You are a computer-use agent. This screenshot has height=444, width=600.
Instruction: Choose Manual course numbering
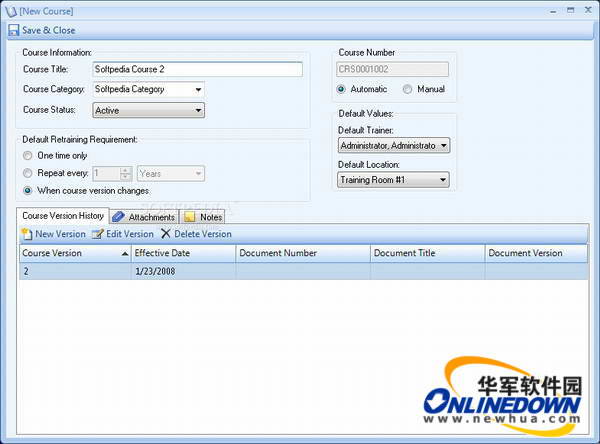(408, 89)
